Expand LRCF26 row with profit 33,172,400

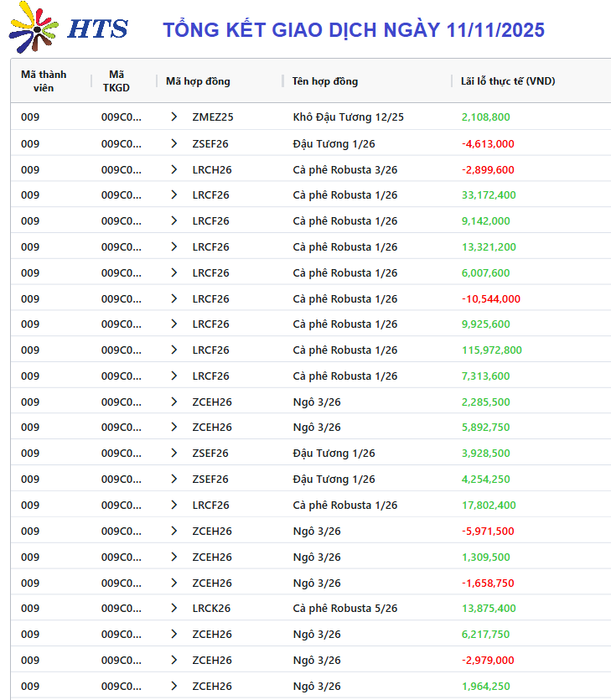[173, 195]
